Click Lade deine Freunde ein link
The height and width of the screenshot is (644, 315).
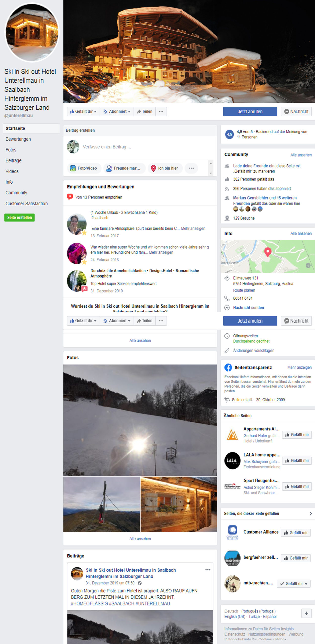(x=254, y=166)
